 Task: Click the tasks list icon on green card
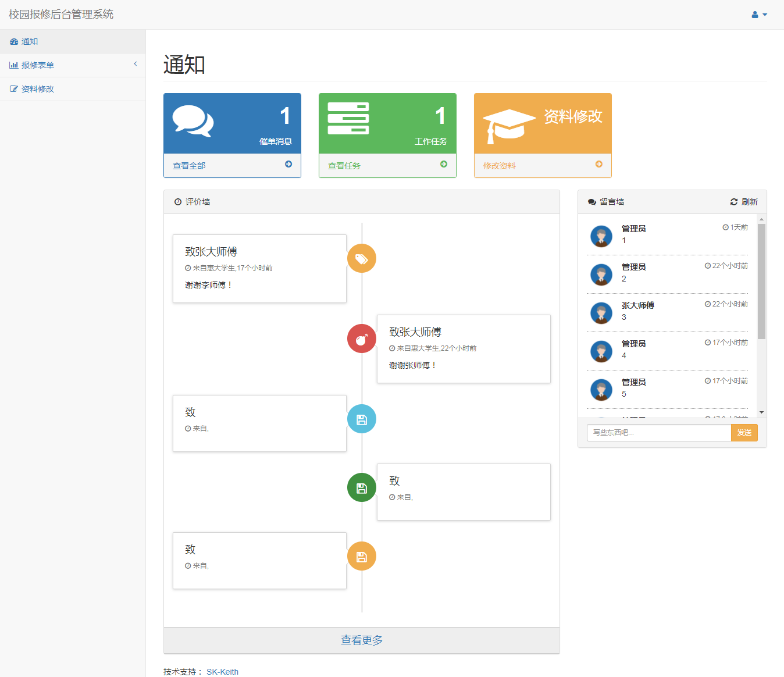(x=348, y=119)
